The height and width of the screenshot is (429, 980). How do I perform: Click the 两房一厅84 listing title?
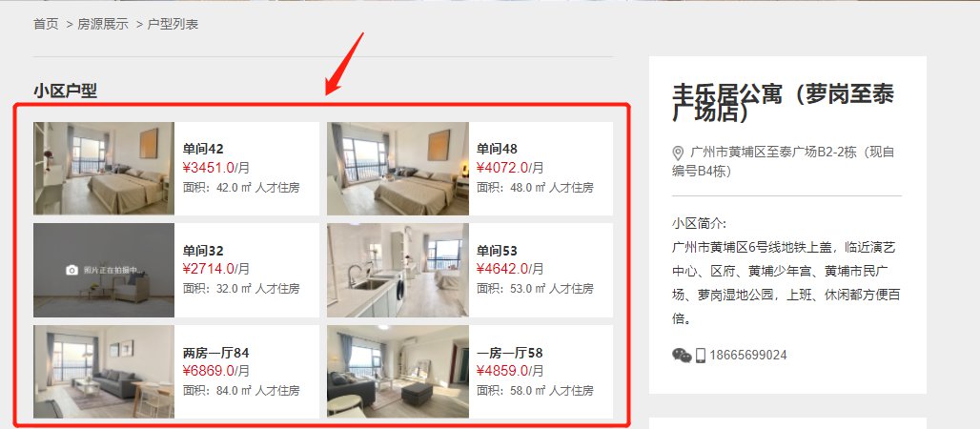215,353
